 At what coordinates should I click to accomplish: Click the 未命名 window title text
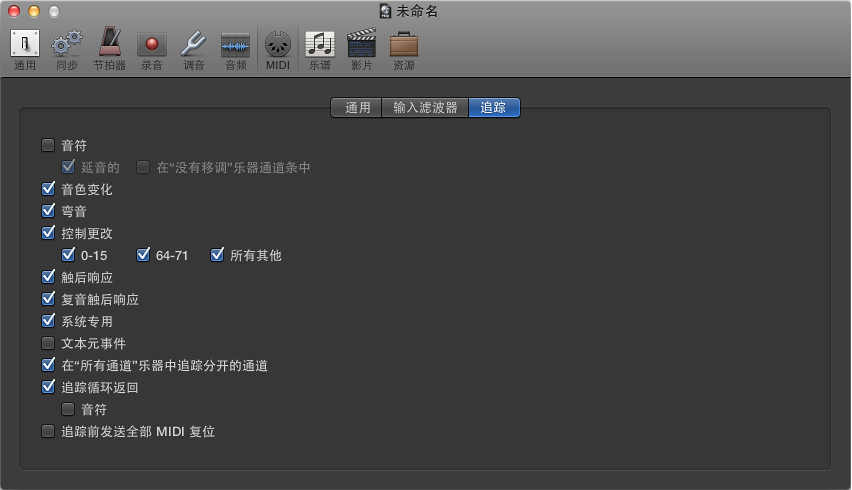417,11
